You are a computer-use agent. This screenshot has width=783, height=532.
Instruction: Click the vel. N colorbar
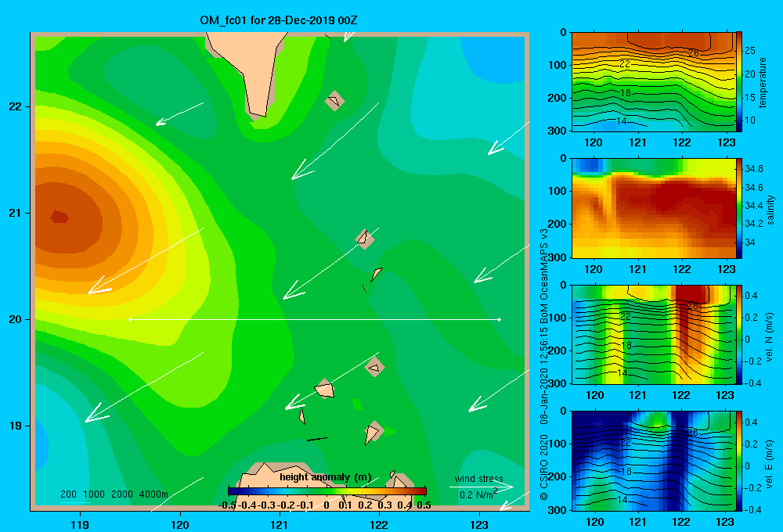pos(739,334)
